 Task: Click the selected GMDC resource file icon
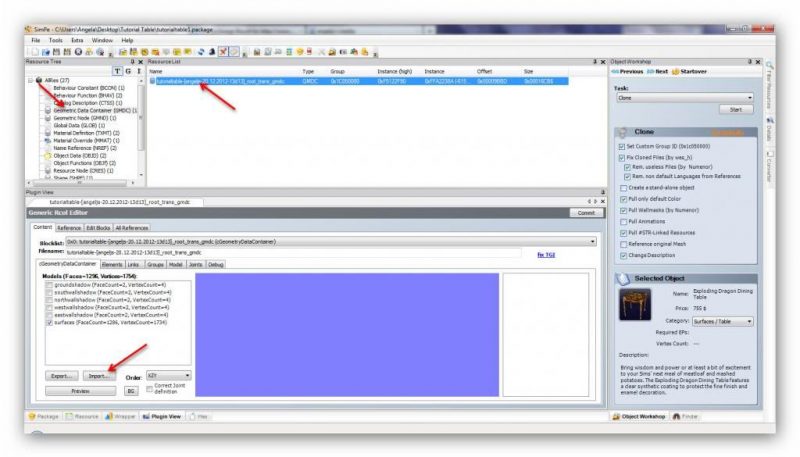click(153, 81)
